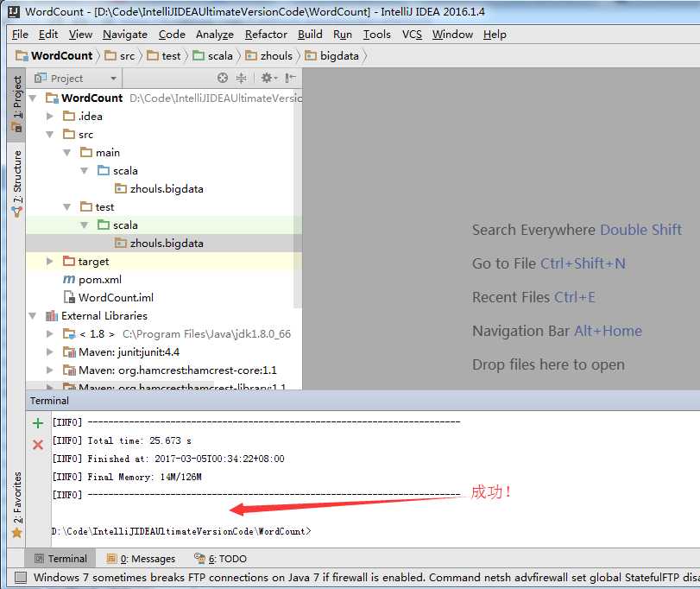Open the File menu
This screenshot has height=589, width=700.
(x=20, y=35)
